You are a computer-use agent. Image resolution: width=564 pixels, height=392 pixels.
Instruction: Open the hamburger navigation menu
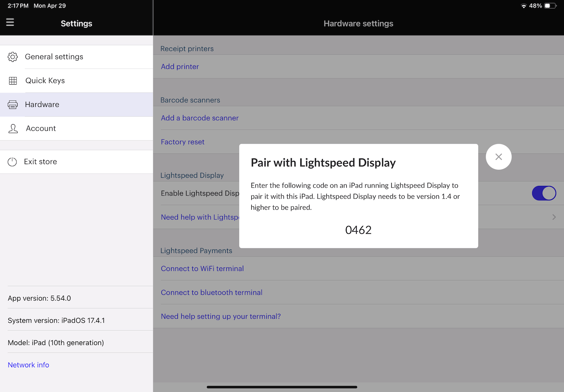[x=10, y=22]
